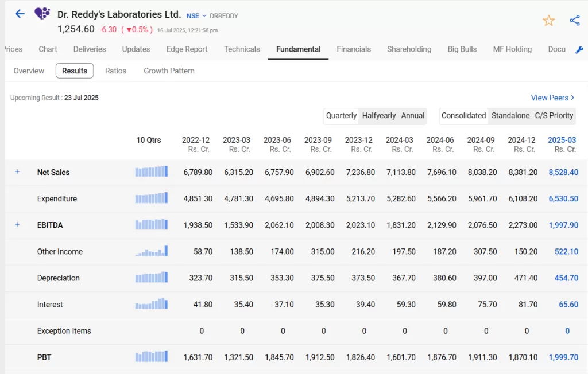Click the PBT row label
This screenshot has width=588, height=374.
pyautogui.click(x=44, y=357)
